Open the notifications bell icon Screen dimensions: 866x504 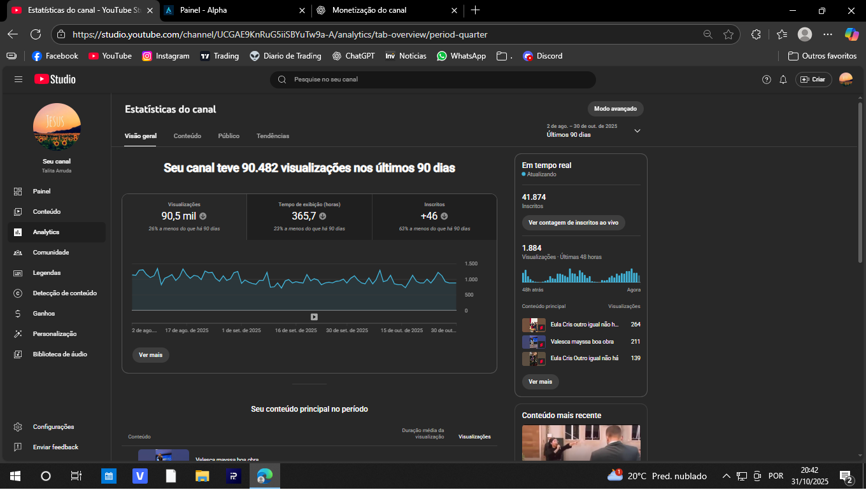tap(783, 80)
